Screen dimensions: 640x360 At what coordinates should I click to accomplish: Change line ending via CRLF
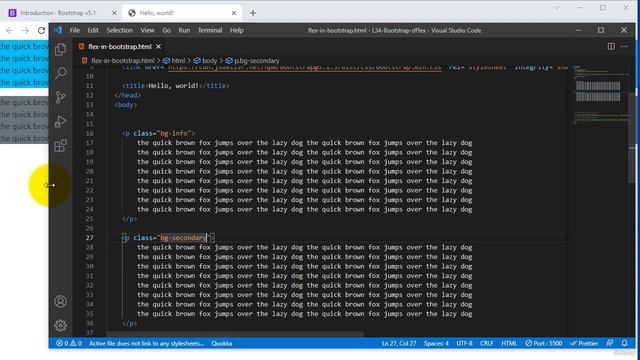click(487, 343)
